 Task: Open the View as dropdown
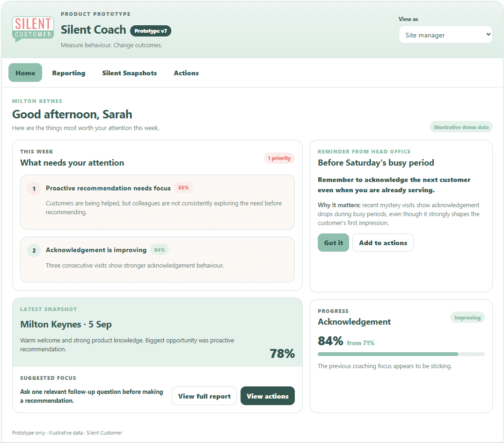[446, 35]
